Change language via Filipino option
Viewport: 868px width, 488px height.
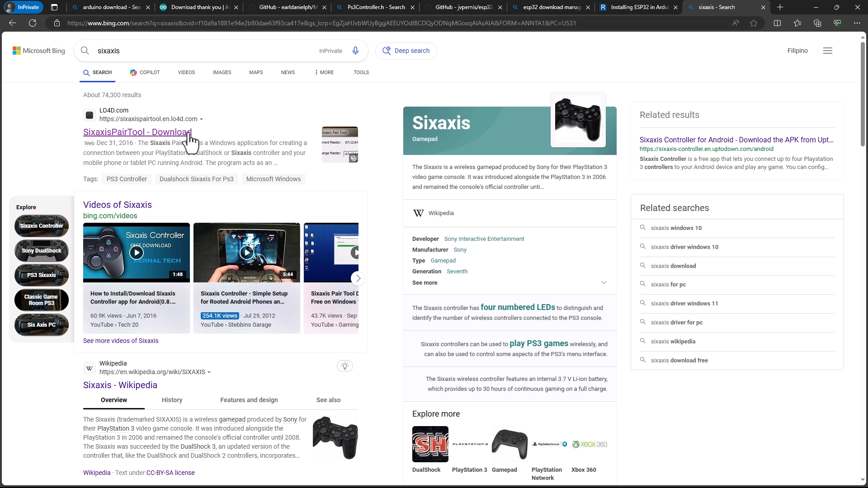tap(797, 51)
